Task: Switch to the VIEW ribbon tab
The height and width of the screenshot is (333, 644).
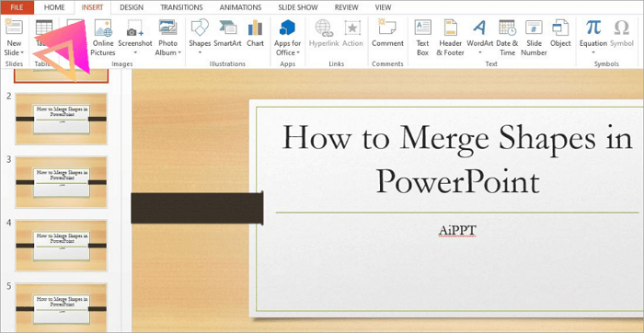Action: coord(383,7)
